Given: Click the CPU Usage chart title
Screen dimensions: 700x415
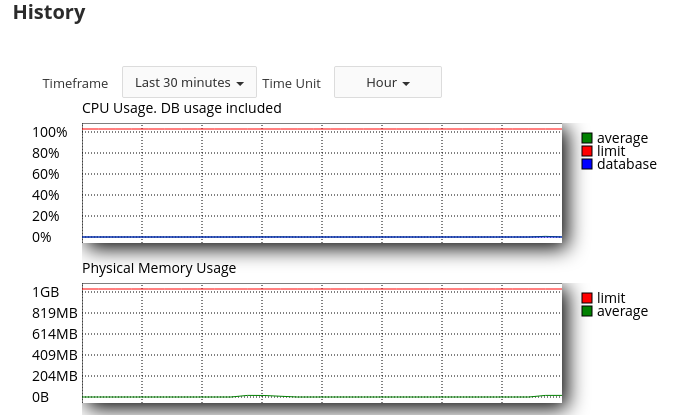Looking at the screenshot, I should (x=182, y=108).
